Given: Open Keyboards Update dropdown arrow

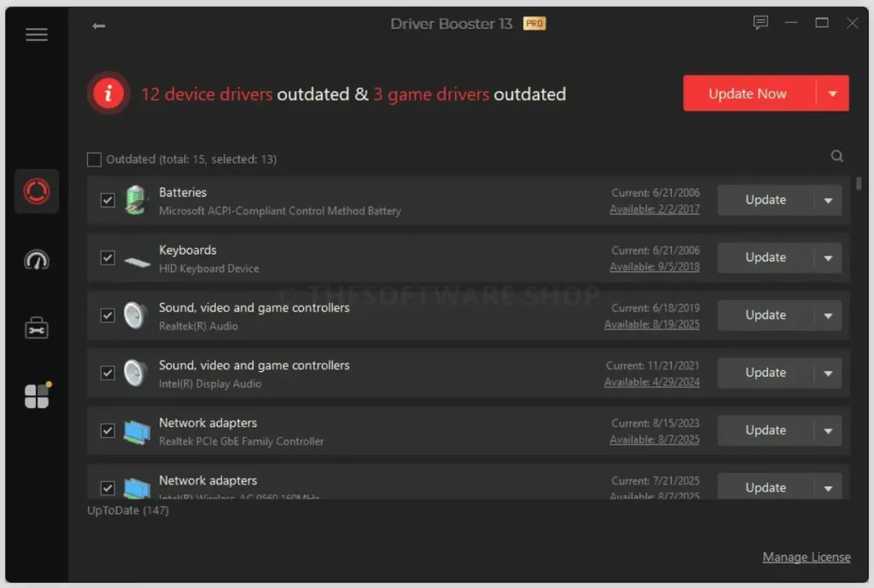Looking at the screenshot, I should coord(828,258).
